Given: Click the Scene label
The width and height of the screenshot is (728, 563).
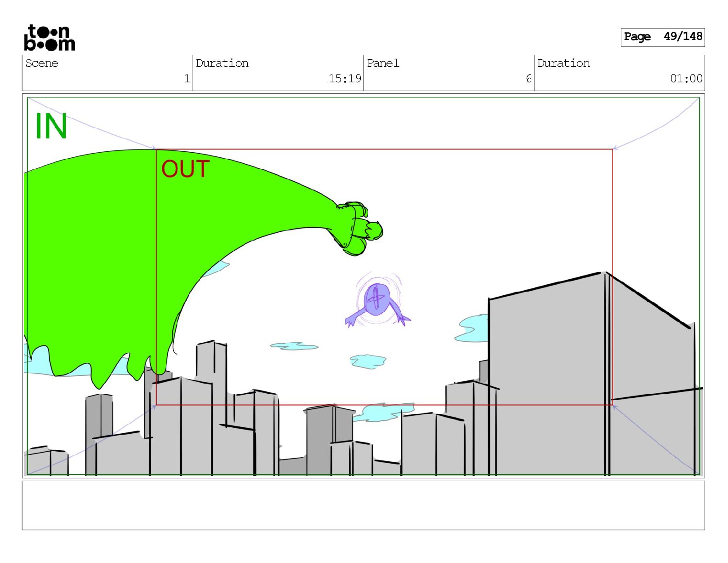Looking at the screenshot, I should [x=42, y=63].
